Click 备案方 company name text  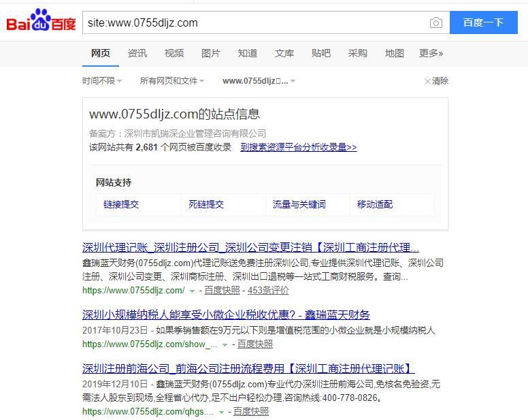(195, 133)
